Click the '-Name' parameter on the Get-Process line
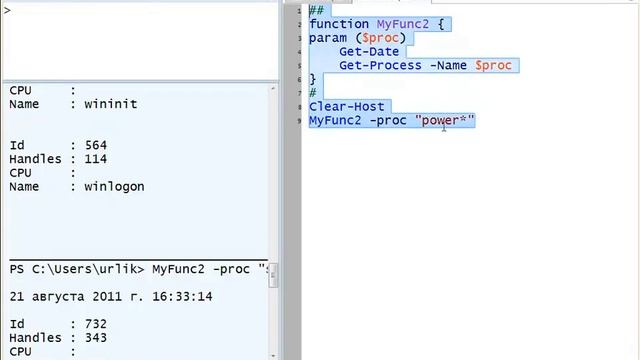640x360 pixels. tap(448, 65)
